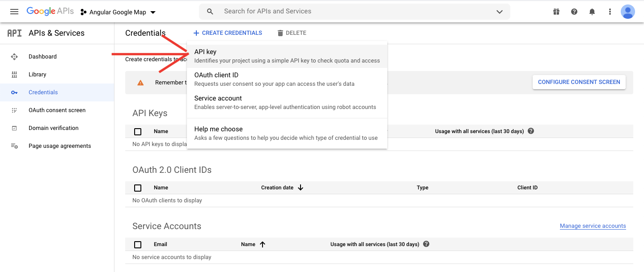Select all OAuth 2.0 Client IDs checkbox

tap(138, 188)
